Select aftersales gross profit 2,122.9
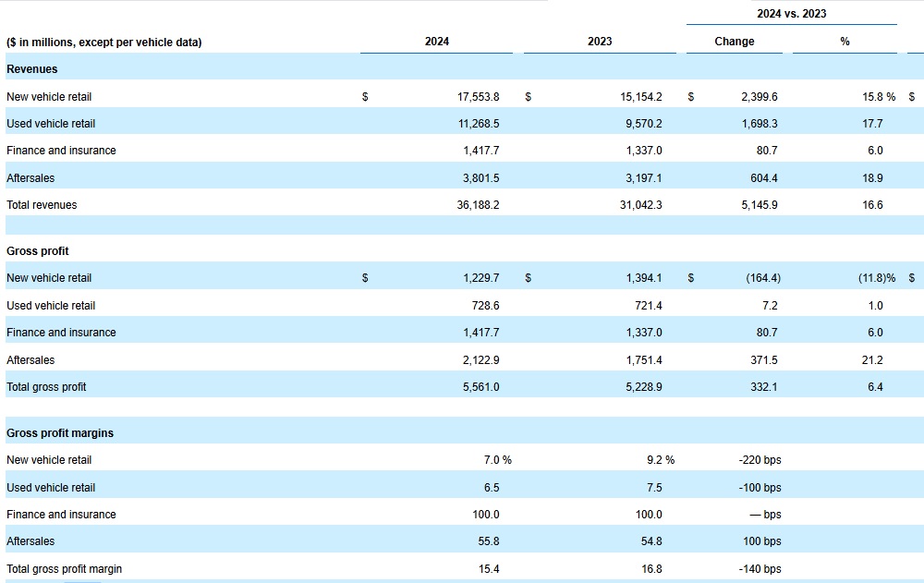This screenshot has height=583, width=924. point(480,360)
